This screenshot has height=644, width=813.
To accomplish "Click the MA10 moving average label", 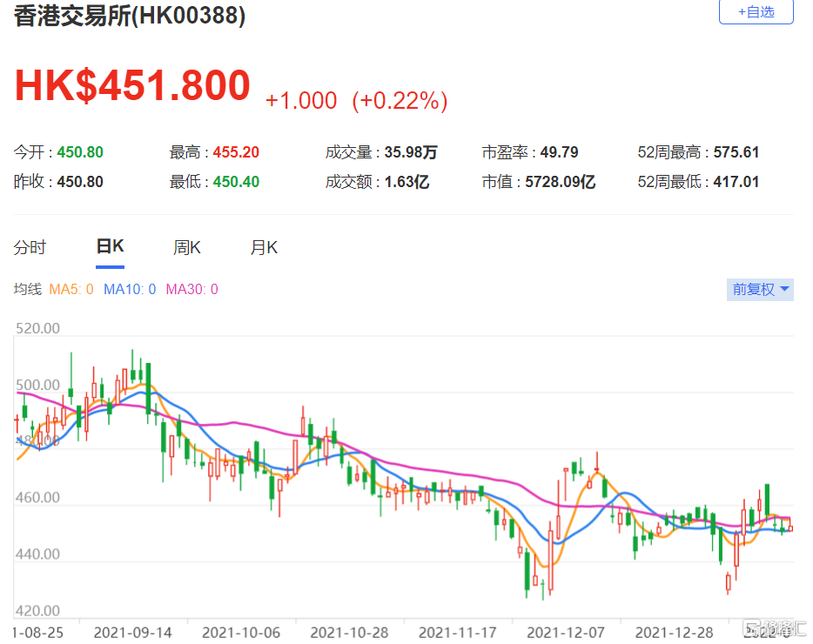I will [130, 289].
